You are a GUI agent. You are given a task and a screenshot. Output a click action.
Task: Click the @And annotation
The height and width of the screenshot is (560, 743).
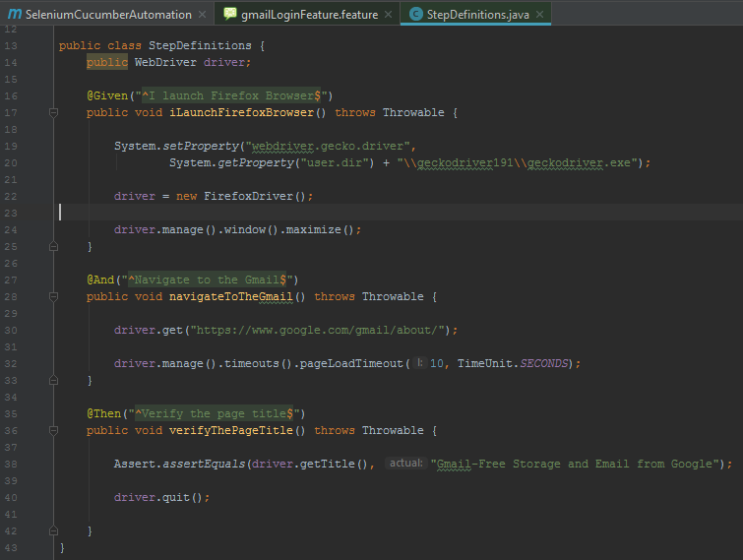[100, 280]
